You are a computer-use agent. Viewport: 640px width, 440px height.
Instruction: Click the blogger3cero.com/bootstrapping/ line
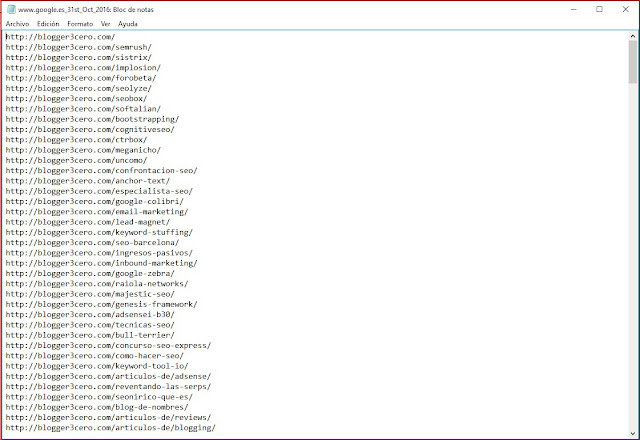(92, 119)
